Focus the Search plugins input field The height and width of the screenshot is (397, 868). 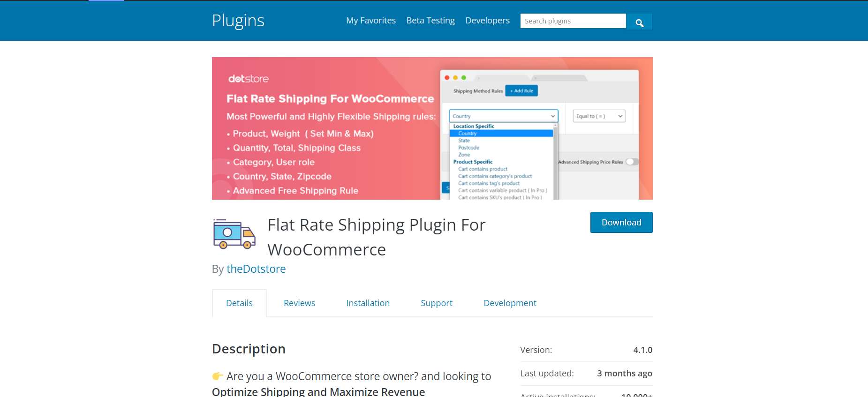pos(573,21)
